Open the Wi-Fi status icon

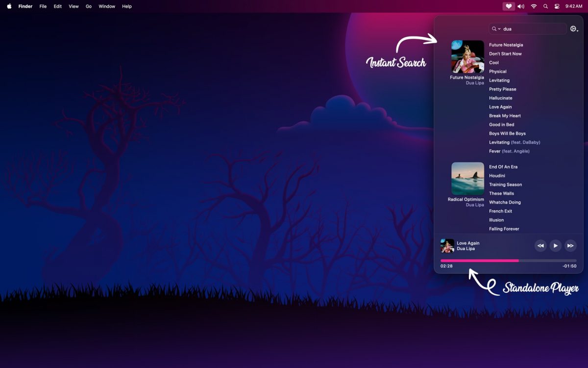point(534,6)
